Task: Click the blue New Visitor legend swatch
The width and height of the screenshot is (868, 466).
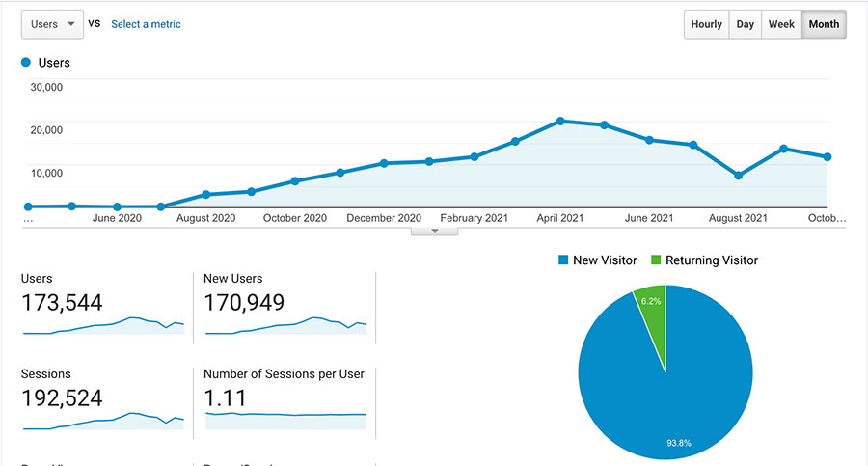Action: tap(563, 260)
